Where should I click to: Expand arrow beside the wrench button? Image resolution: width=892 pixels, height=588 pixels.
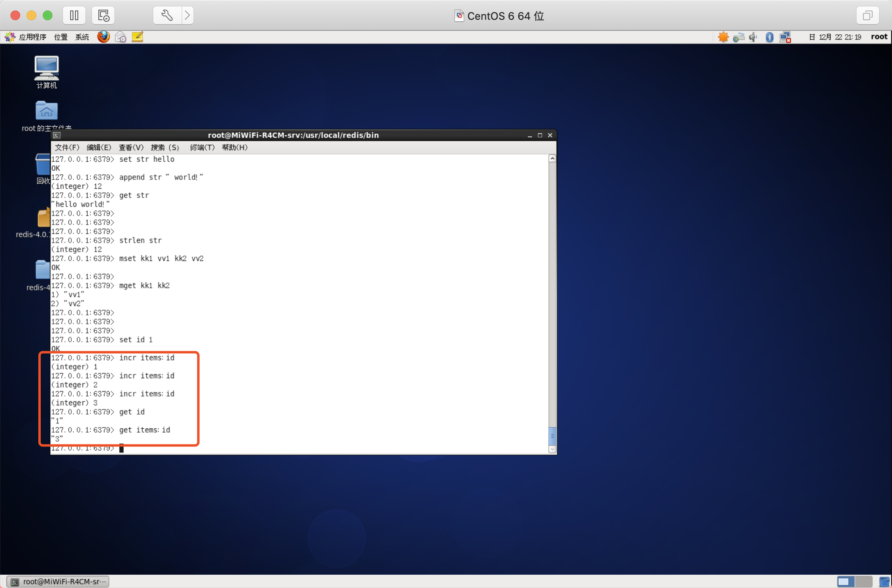(188, 15)
